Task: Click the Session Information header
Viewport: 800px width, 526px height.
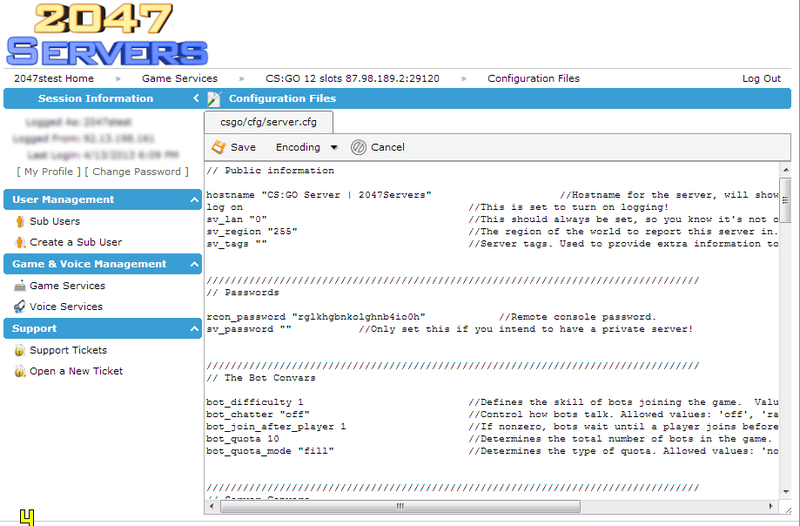Action: pos(95,98)
